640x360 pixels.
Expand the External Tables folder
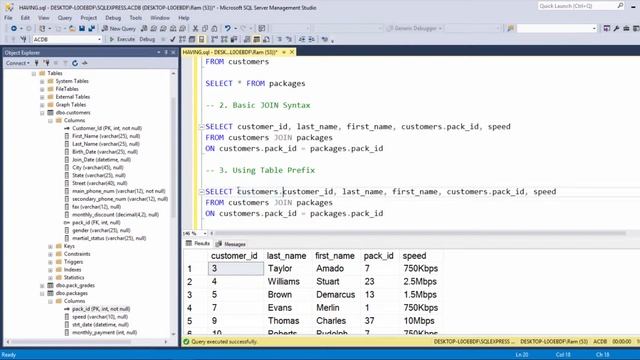pos(42,97)
